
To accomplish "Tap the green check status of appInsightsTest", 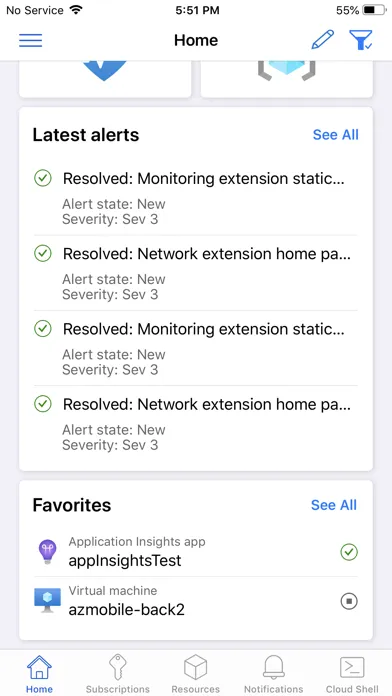I will tap(349, 552).
